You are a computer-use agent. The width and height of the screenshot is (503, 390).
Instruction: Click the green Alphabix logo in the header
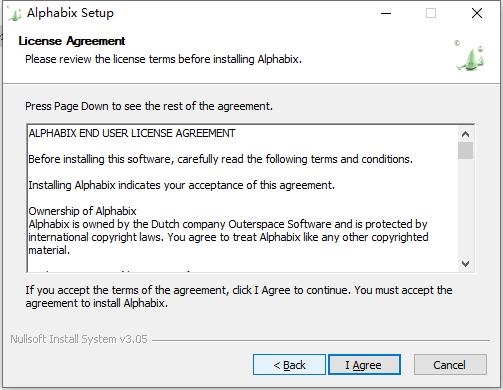470,56
